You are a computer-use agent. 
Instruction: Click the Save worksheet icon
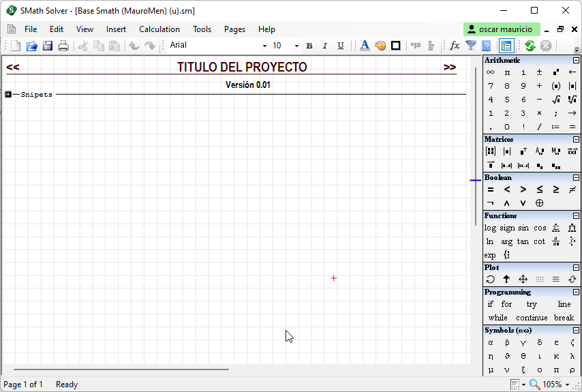click(x=48, y=46)
